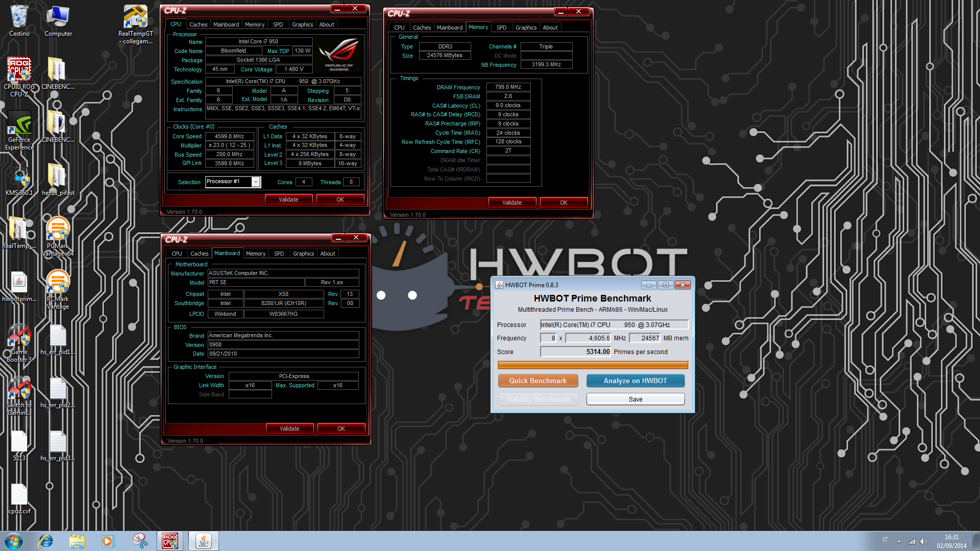Open Snipping Tool taskbar icon
The image size is (980, 551).
[139, 541]
